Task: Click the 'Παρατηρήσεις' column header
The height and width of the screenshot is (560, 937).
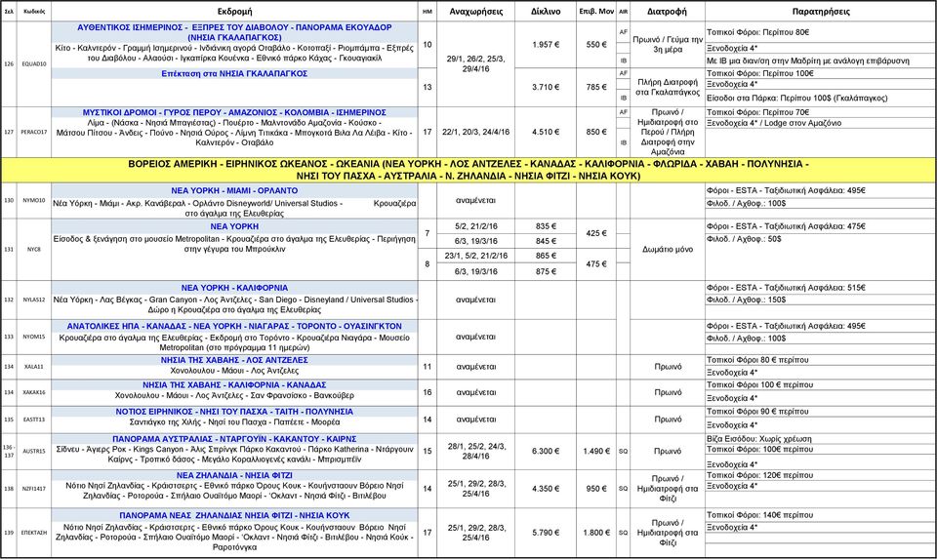Action: (821, 12)
